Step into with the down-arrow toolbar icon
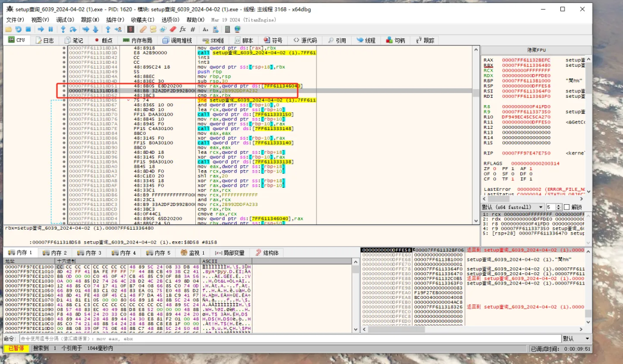The height and width of the screenshot is (364, 623). (x=63, y=29)
